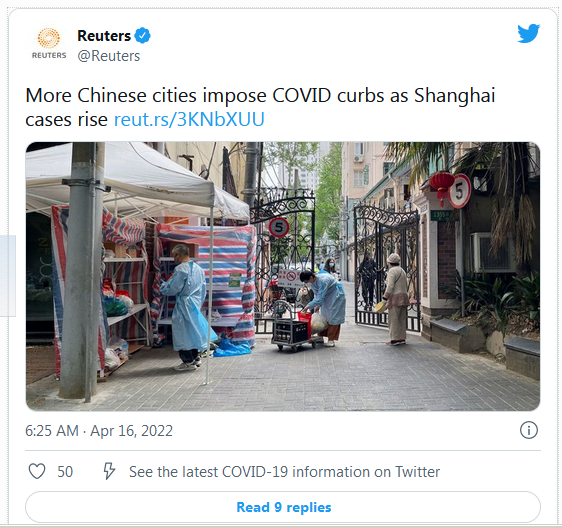Click the 6:25 AM Apr 16, 2022 timestamp
The image size is (562, 528).
point(99,431)
